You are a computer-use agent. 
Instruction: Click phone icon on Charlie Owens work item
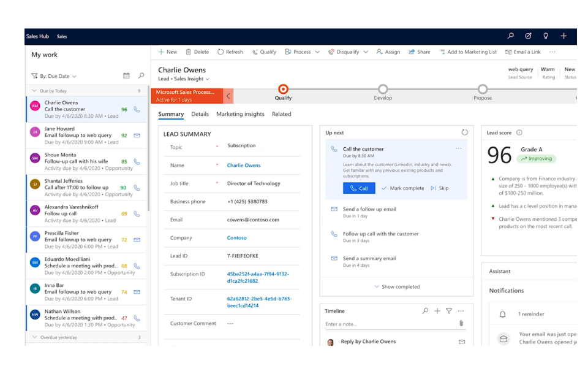point(137,109)
